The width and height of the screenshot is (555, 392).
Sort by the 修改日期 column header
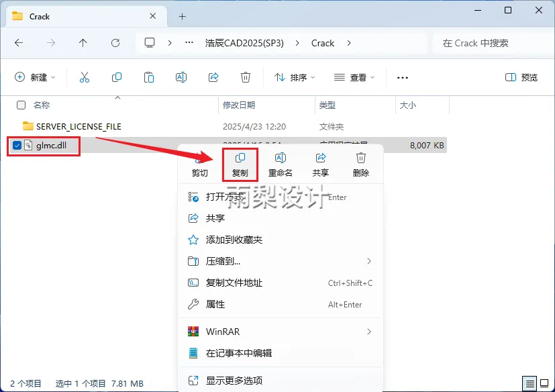pyautogui.click(x=239, y=105)
